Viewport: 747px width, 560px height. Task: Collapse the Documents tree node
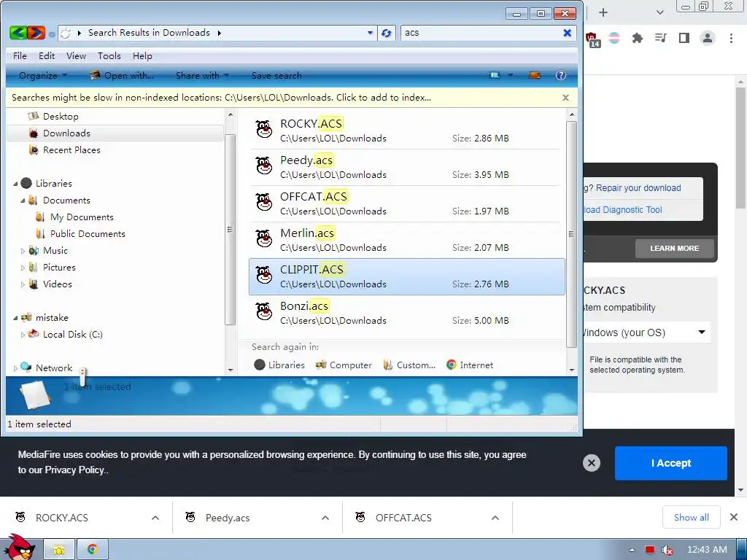click(23, 201)
